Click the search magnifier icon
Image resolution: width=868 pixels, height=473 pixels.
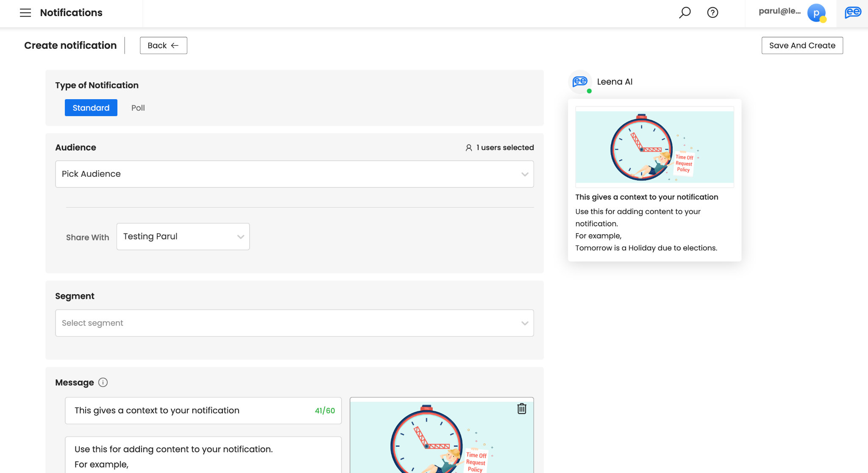(x=684, y=13)
